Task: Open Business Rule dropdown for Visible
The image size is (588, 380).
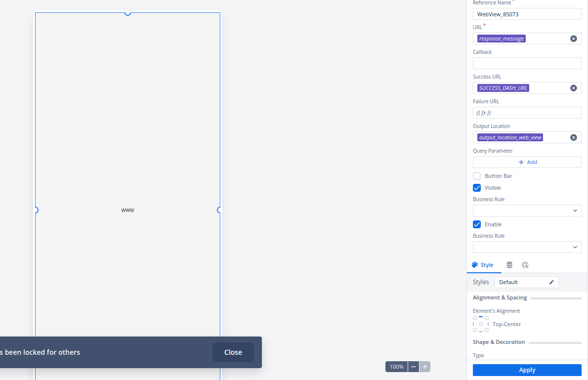Action: click(x=527, y=211)
